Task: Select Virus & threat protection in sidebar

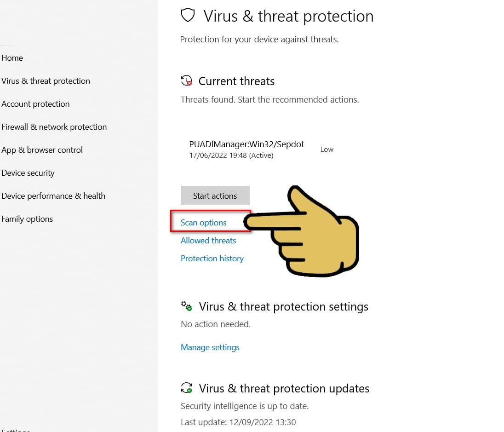Action: (46, 81)
